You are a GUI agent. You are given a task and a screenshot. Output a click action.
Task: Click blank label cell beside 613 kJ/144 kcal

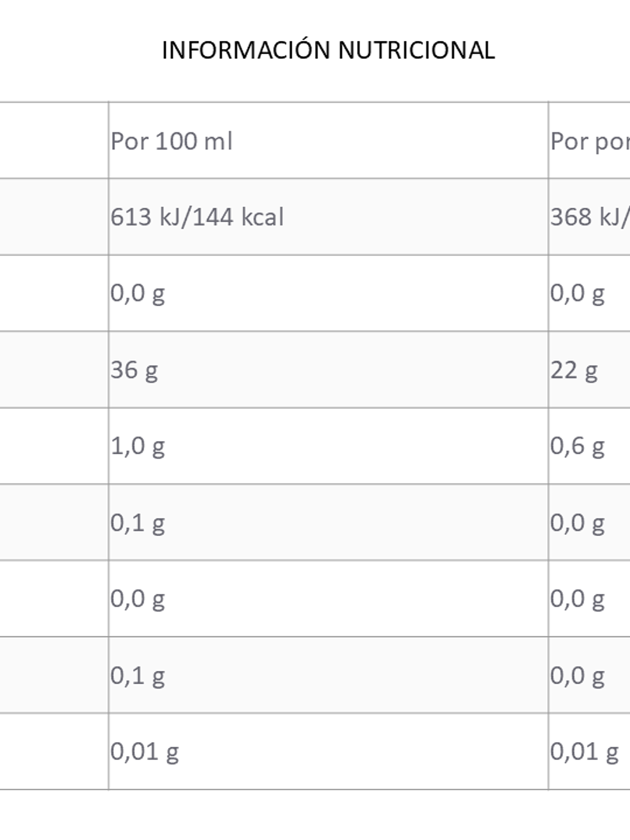tap(54, 217)
